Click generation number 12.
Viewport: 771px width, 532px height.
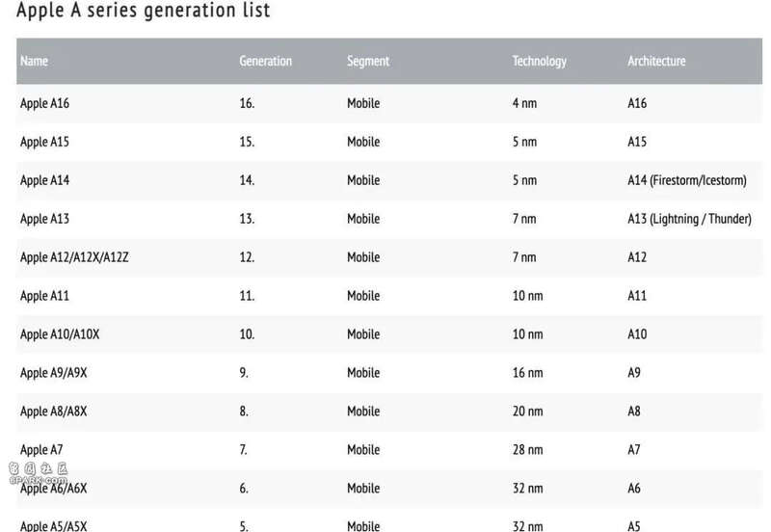click(x=247, y=257)
